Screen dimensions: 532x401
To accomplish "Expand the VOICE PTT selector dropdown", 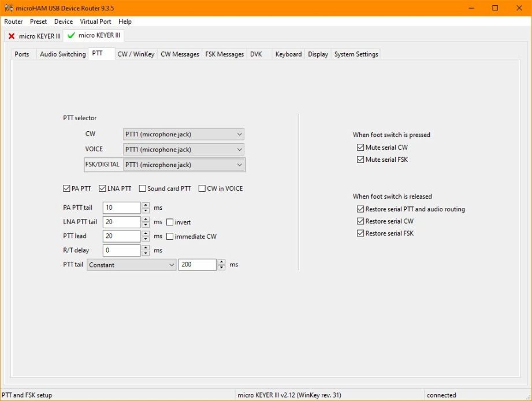I will click(x=184, y=150).
